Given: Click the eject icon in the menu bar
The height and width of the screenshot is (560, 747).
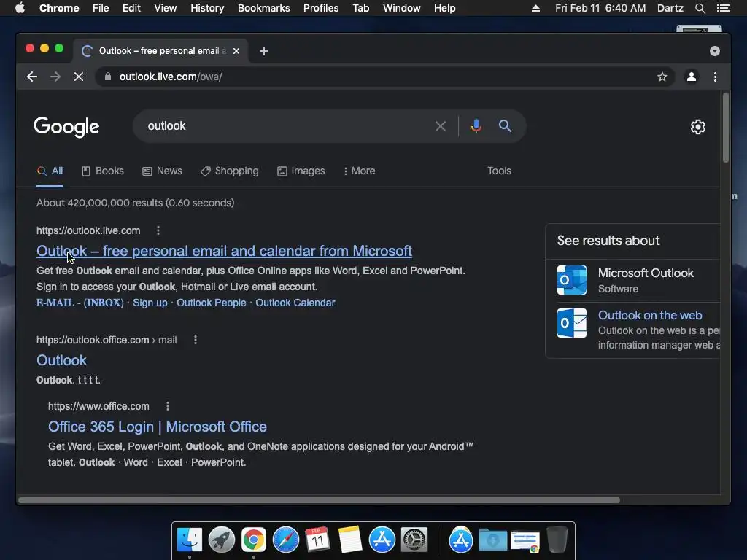Looking at the screenshot, I should pos(535,8).
